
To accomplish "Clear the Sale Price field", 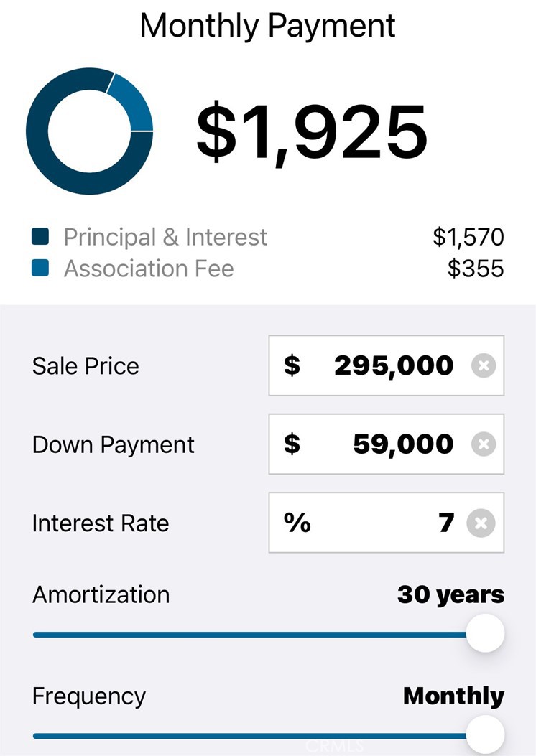I will 484,366.
